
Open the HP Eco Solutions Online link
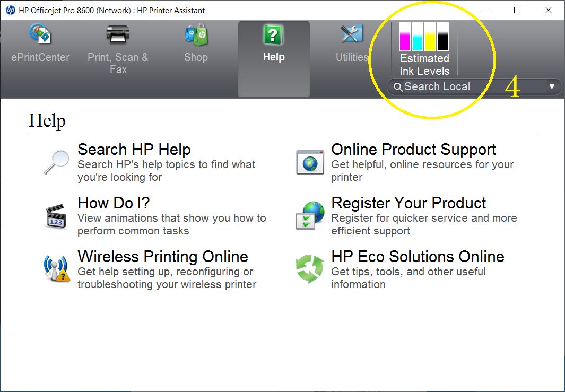[x=418, y=257]
